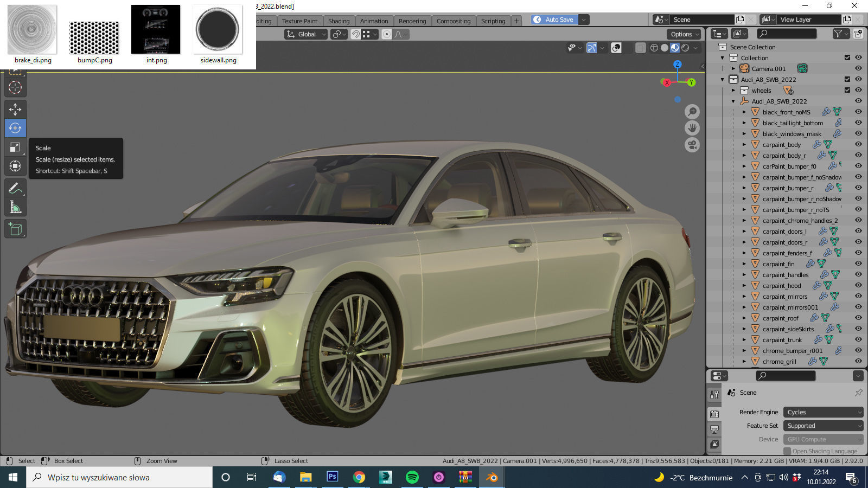Screen dimensions: 868x488
Task: Switch to rendered viewport shading
Action: point(685,48)
